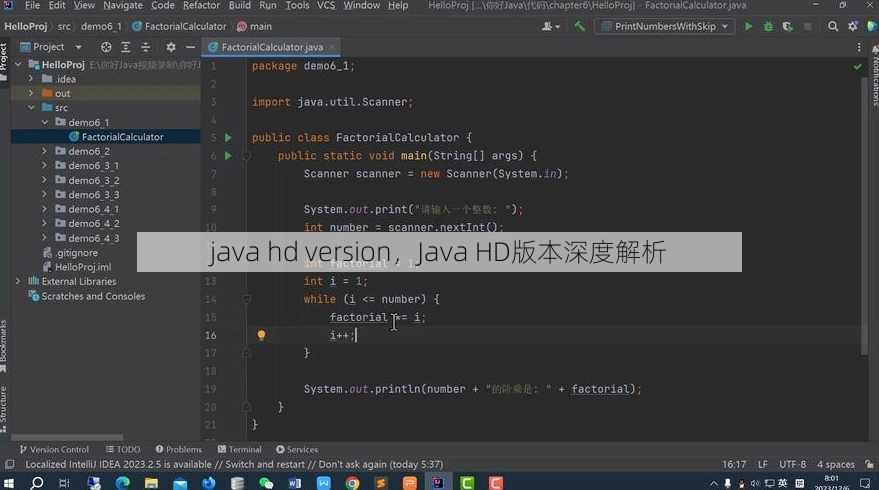Screen dimensions: 879x490
Task: Open the Build menu
Action: 239,6
